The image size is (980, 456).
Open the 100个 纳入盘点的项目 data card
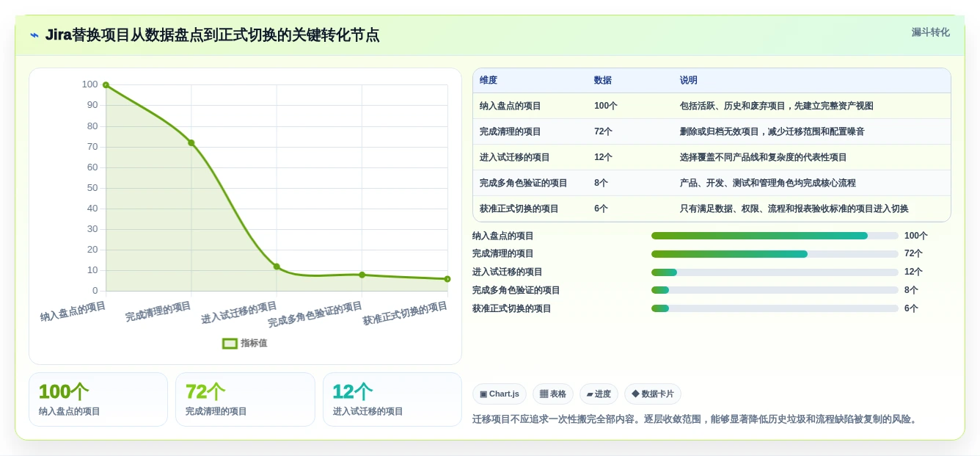coord(98,399)
